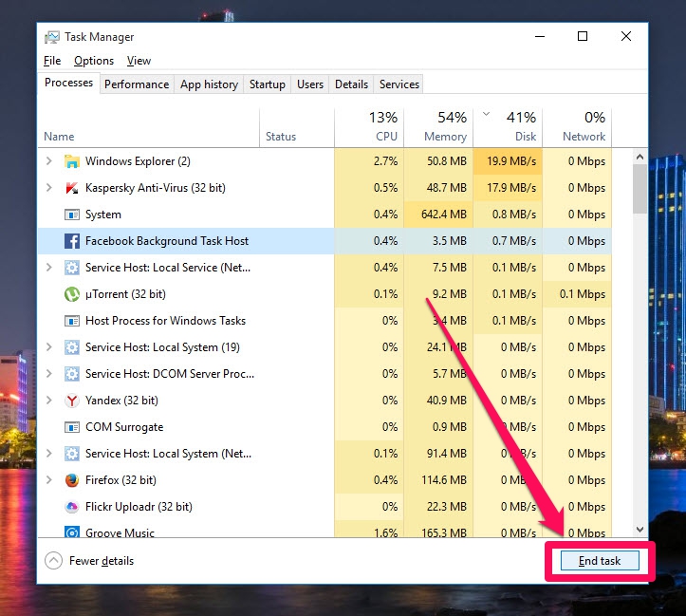Click the Firefox icon
This screenshot has height=616, width=686.
[72, 480]
